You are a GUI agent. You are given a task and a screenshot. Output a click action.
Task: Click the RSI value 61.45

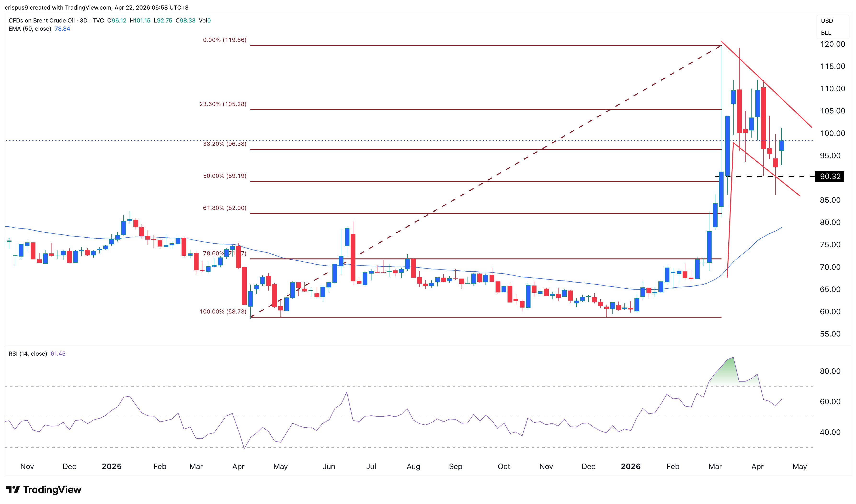58,353
